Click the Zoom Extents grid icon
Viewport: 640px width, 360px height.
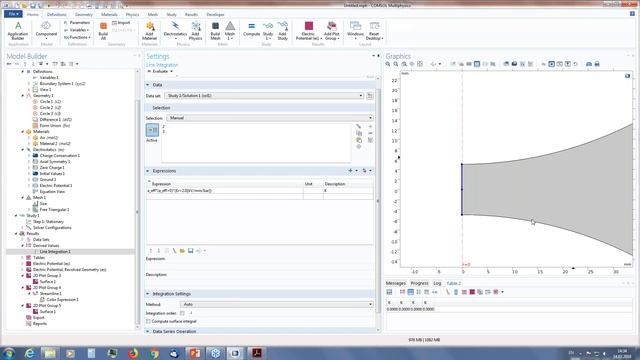420,64
